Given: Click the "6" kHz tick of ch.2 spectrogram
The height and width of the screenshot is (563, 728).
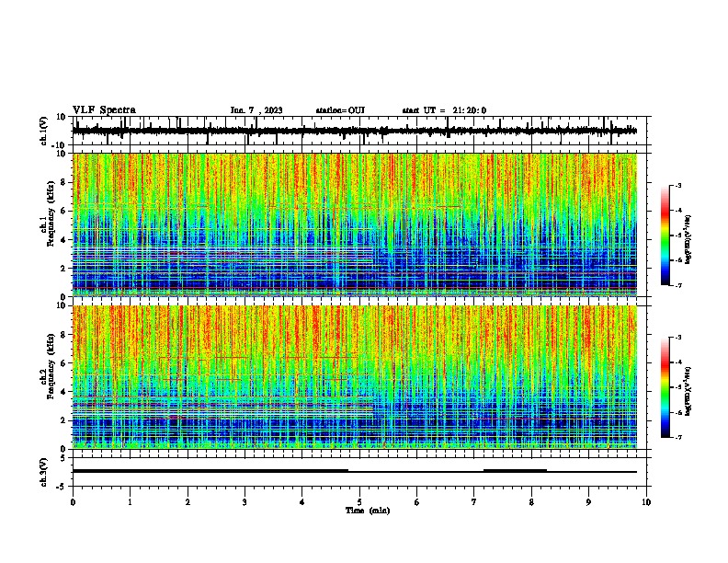Looking at the screenshot, I should click(63, 363).
